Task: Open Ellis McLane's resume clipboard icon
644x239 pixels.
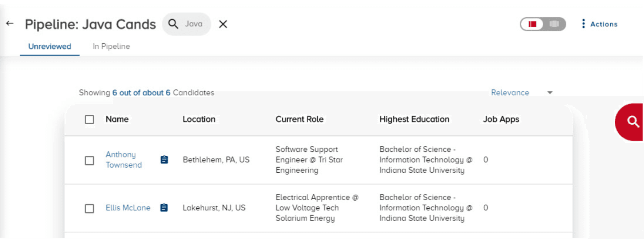Action: (164, 208)
